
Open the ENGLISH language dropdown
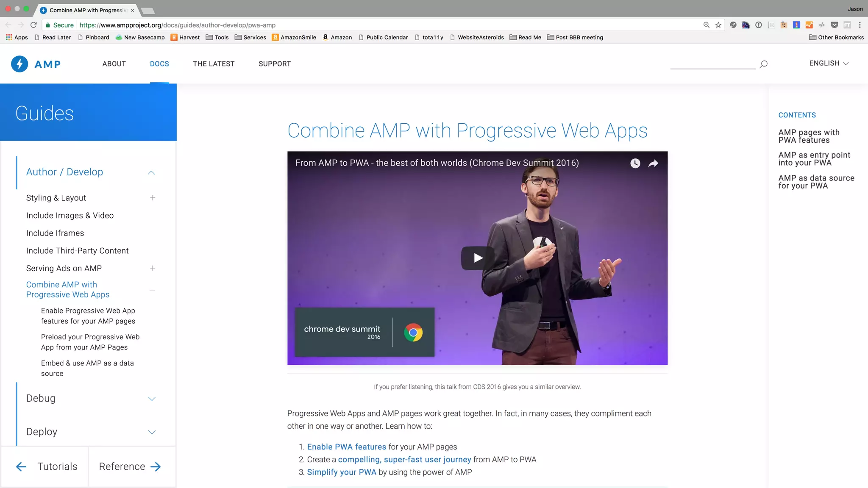coord(829,63)
